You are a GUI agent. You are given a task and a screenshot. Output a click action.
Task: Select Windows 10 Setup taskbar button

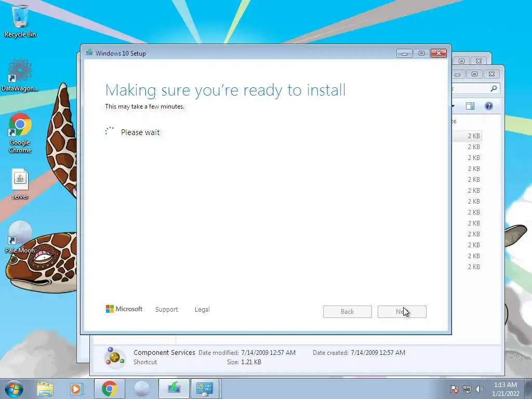tap(174, 389)
